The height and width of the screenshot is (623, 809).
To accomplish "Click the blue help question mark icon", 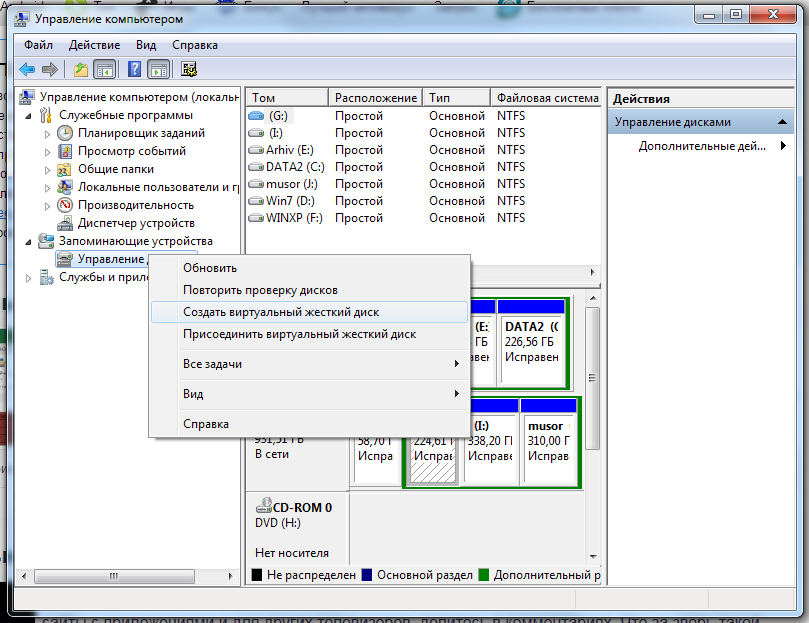I will [x=134, y=69].
